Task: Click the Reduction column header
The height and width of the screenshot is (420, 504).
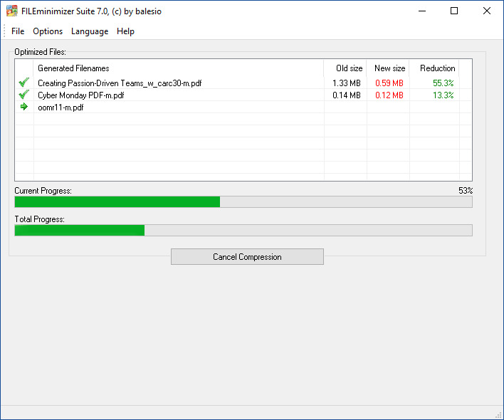Action: point(434,68)
